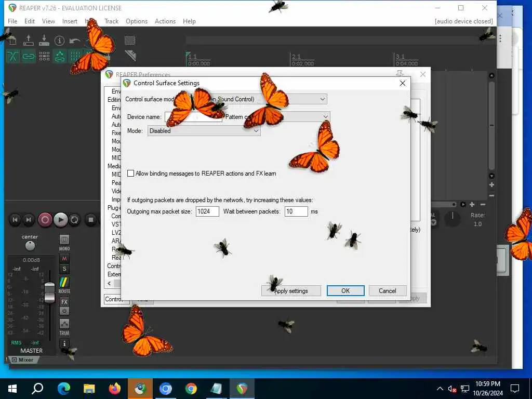Viewport: 532px width, 399px height.
Task: Solo master track with S button
Action: tap(64, 269)
